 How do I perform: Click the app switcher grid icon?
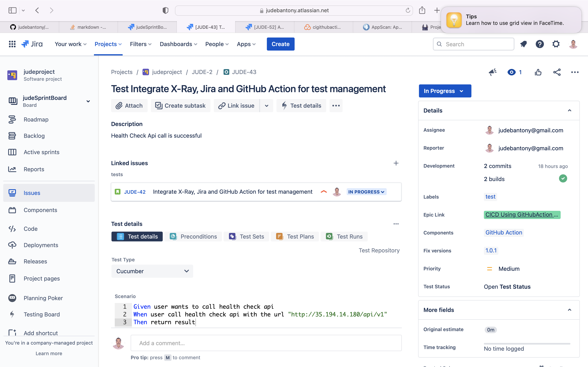tap(12, 44)
